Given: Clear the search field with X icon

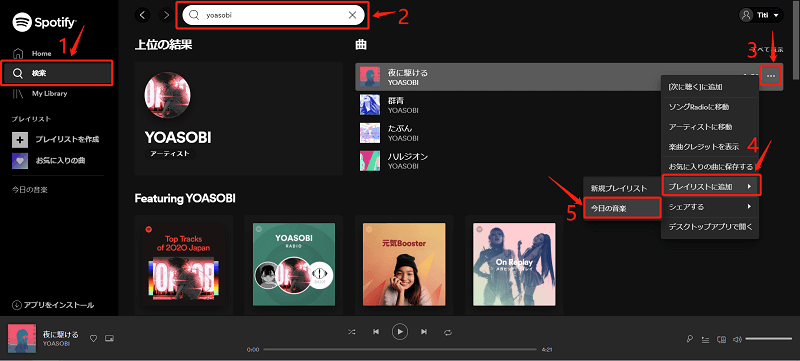Looking at the screenshot, I should (352, 15).
